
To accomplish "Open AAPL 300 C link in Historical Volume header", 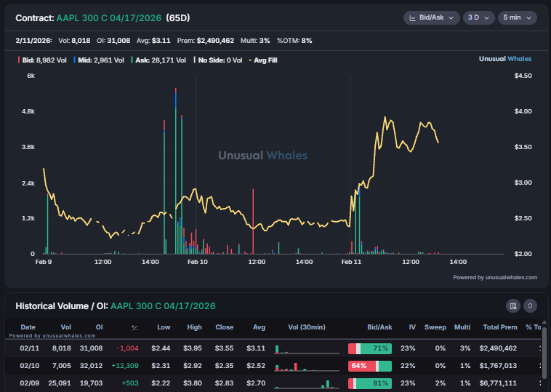I will 163,306.
